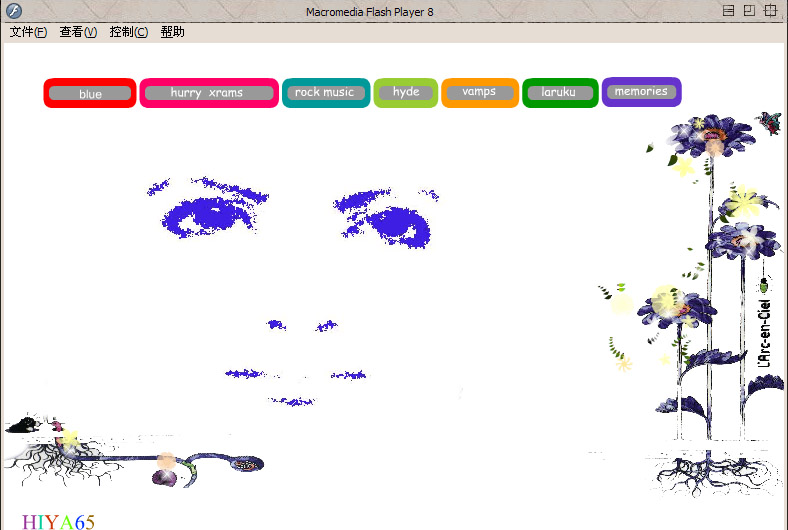The width and height of the screenshot is (788, 530).
Task: Click the topmost purple flower
Action: pos(711,135)
